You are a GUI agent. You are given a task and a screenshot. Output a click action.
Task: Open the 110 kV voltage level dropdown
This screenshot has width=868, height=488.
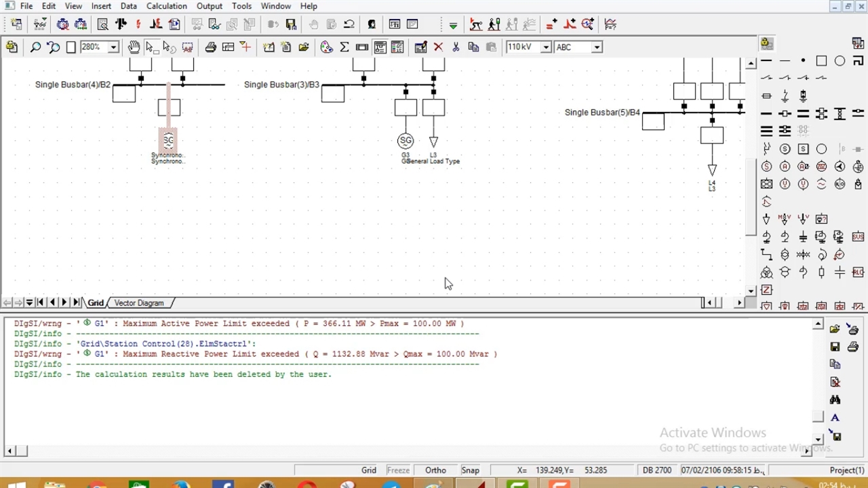tap(545, 47)
